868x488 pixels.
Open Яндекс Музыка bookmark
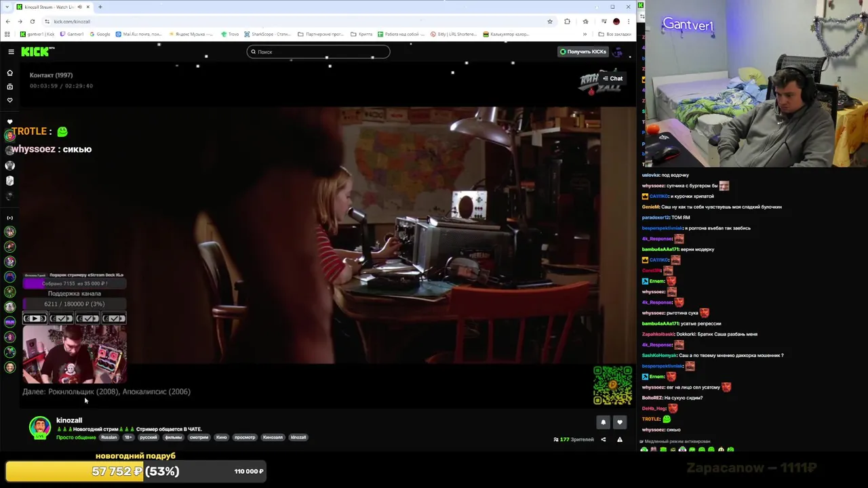(x=191, y=34)
